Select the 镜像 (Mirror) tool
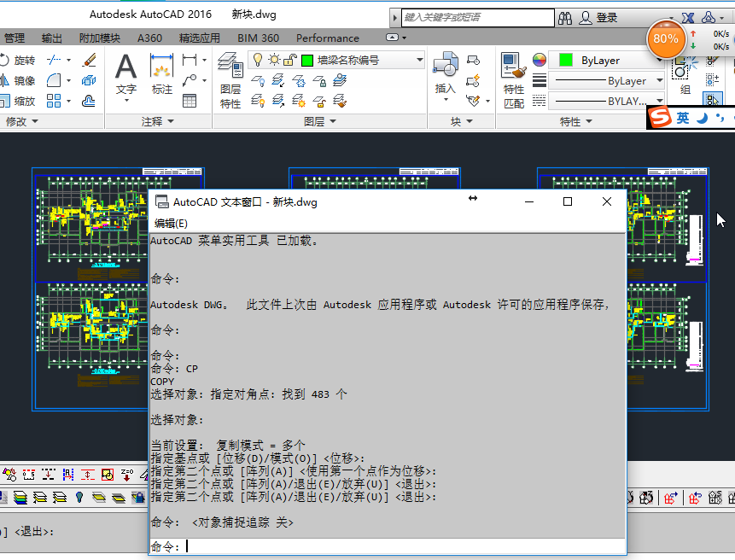 (24, 79)
